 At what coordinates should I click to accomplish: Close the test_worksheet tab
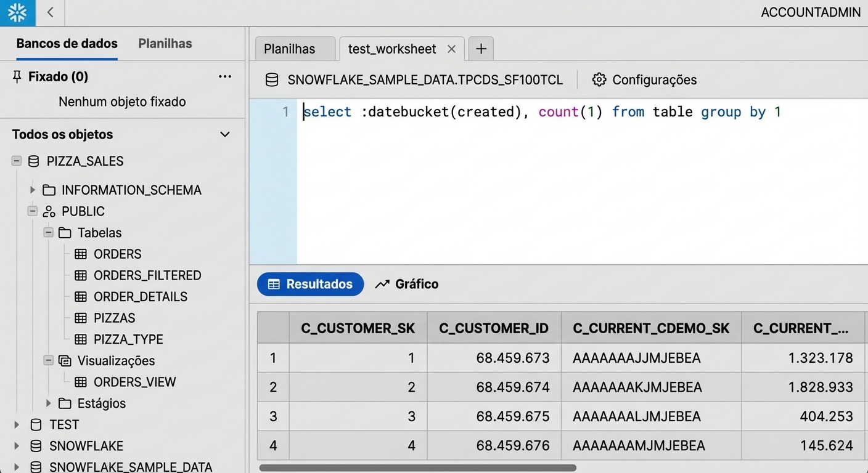pyautogui.click(x=451, y=49)
